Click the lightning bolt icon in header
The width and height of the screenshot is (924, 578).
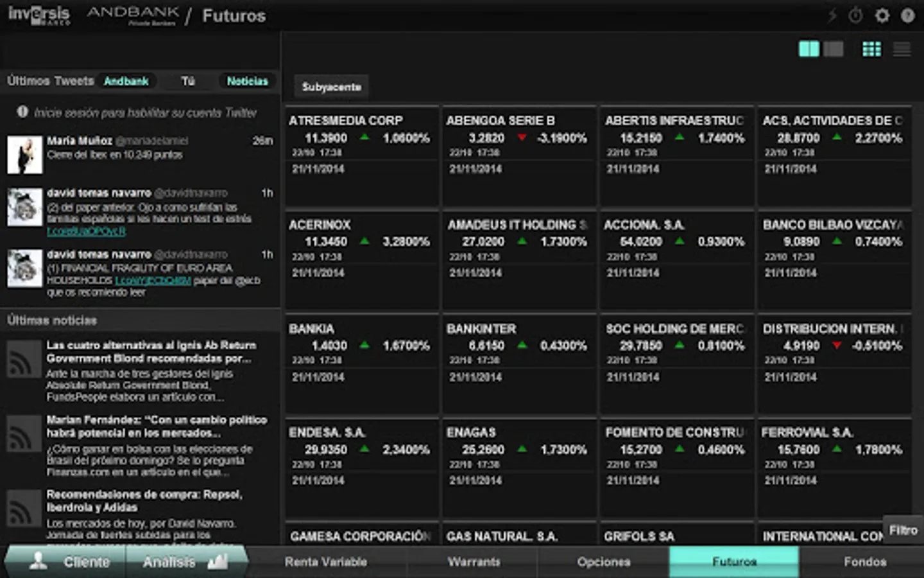tap(832, 15)
